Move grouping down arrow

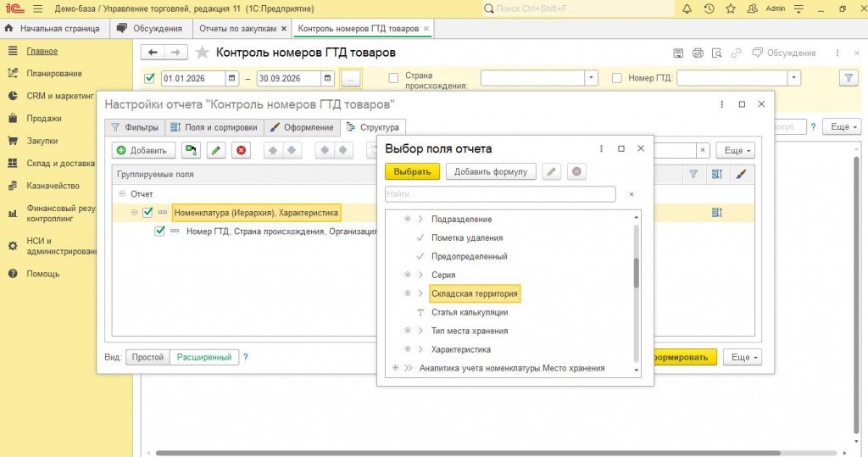click(x=292, y=150)
